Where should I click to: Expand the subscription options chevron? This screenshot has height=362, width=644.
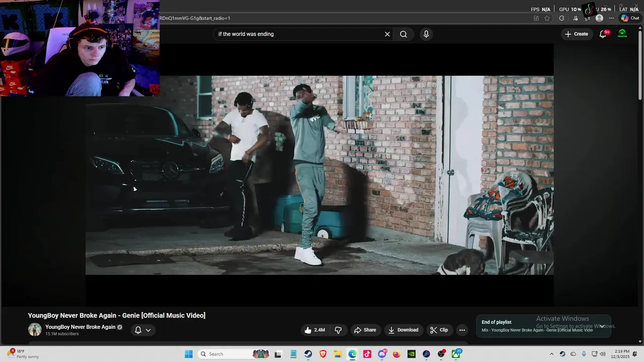click(x=148, y=330)
